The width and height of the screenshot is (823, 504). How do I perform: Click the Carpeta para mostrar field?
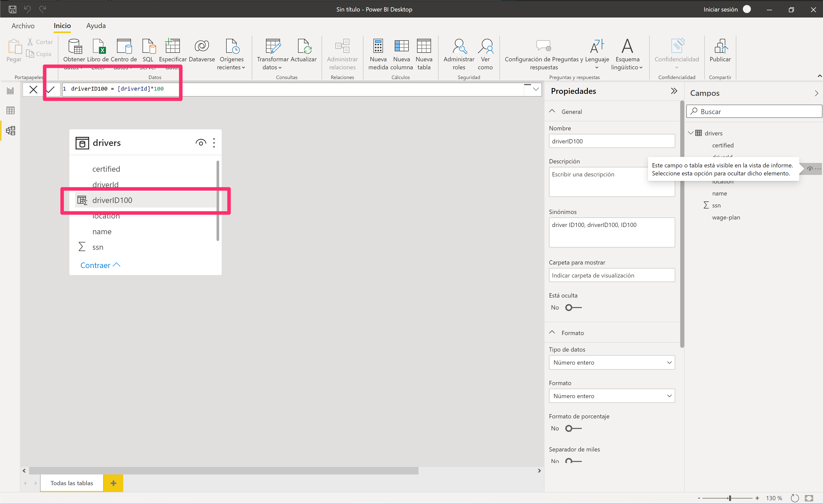pyautogui.click(x=612, y=275)
